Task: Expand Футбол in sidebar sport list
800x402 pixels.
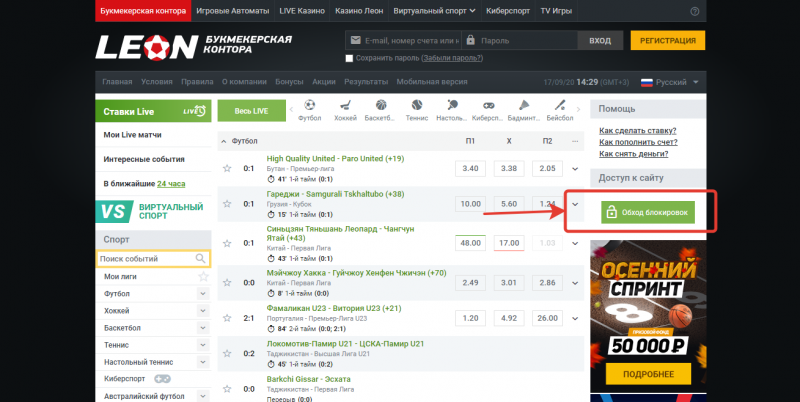Action: [x=204, y=294]
